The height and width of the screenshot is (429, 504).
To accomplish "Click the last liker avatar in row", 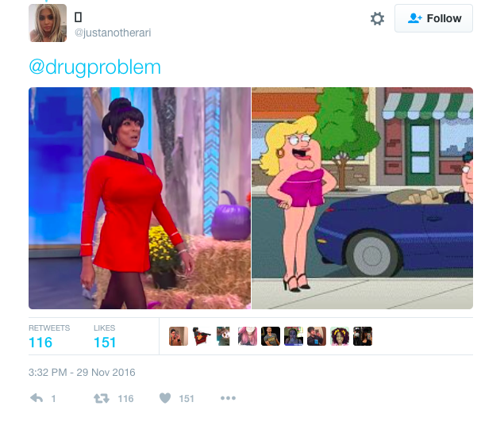I will tap(363, 336).
